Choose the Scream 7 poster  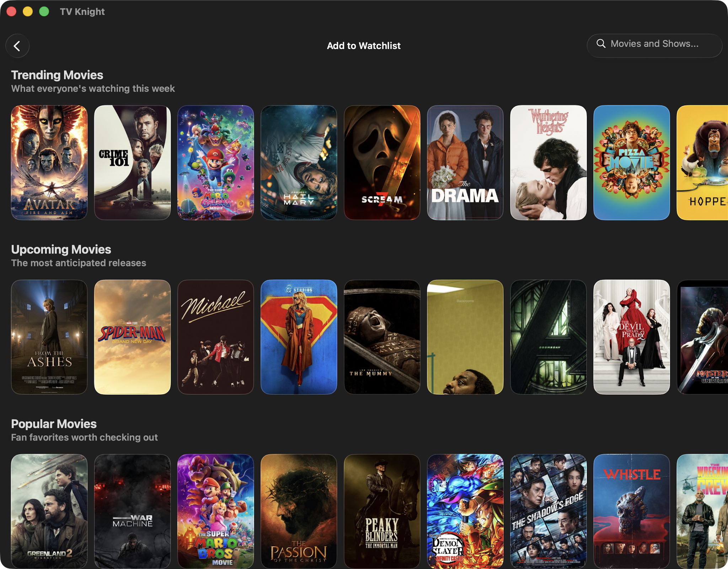click(382, 163)
